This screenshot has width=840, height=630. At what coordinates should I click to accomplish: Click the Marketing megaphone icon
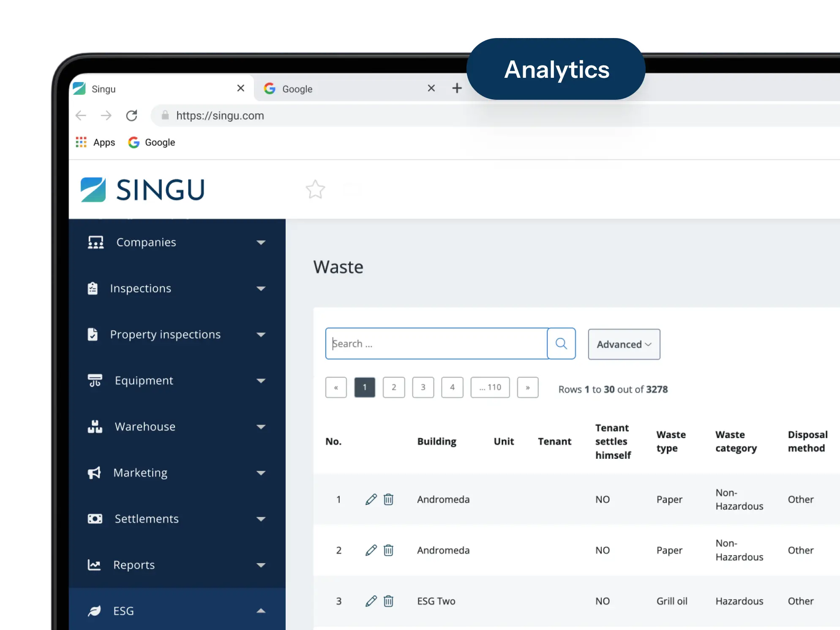coord(94,473)
